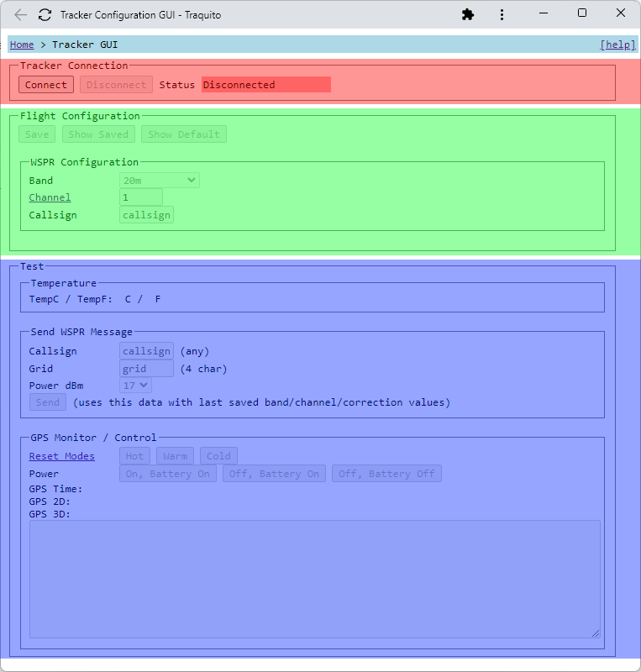This screenshot has width=641, height=672.
Task: Select the On, Battery On power button
Action: coord(168,474)
